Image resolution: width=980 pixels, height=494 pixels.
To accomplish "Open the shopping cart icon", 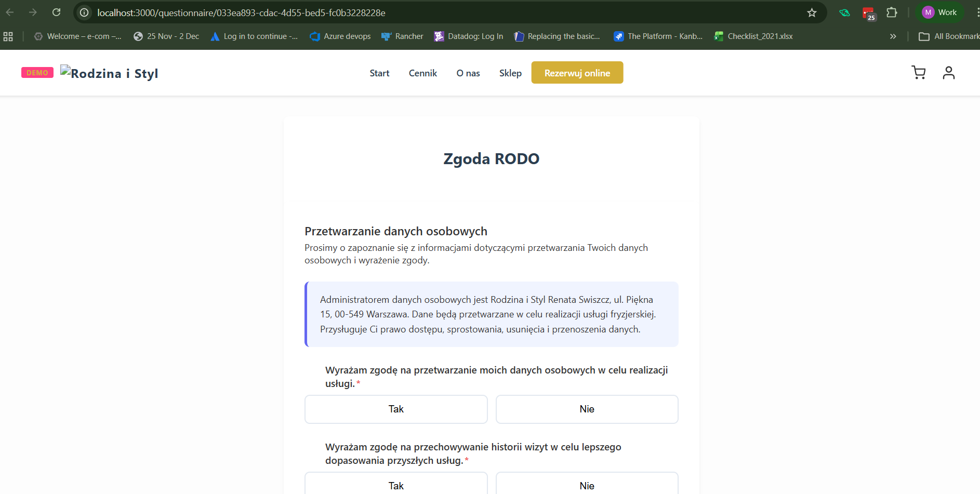I will [x=919, y=73].
